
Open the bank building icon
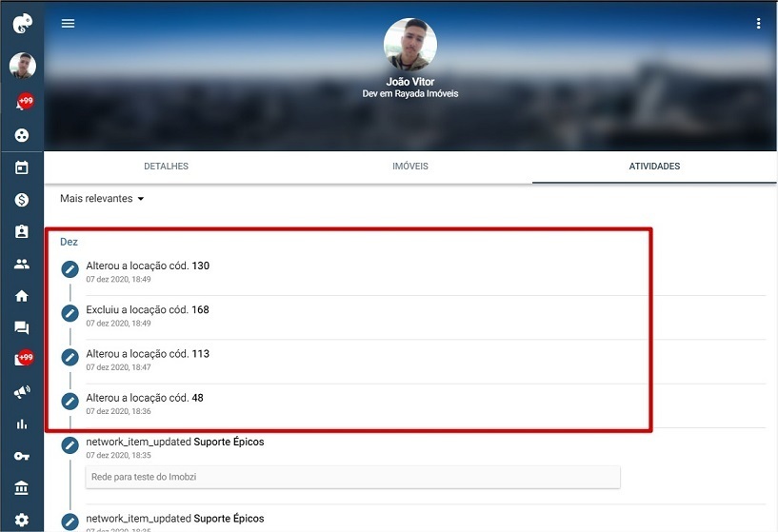22,488
